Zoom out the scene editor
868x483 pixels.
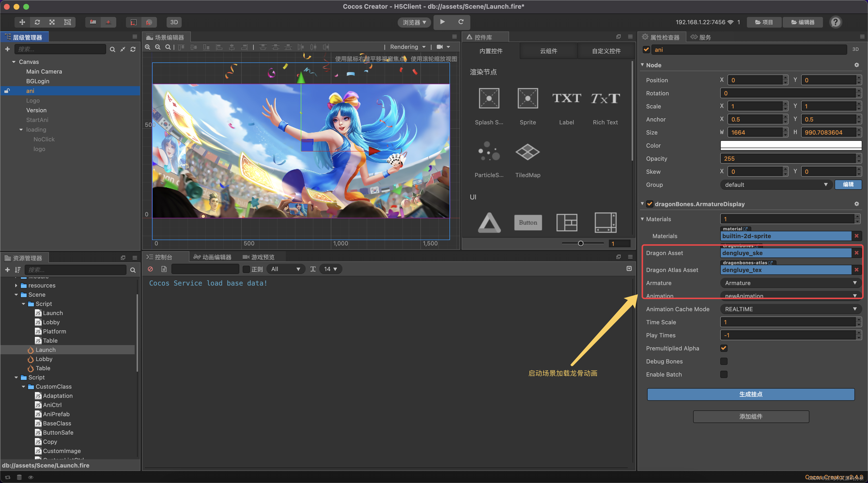pyautogui.click(x=158, y=47)
